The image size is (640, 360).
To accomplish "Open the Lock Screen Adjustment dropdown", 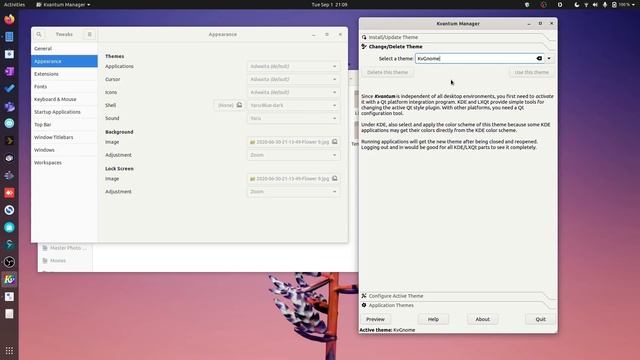I will click(x=293, y=191).
